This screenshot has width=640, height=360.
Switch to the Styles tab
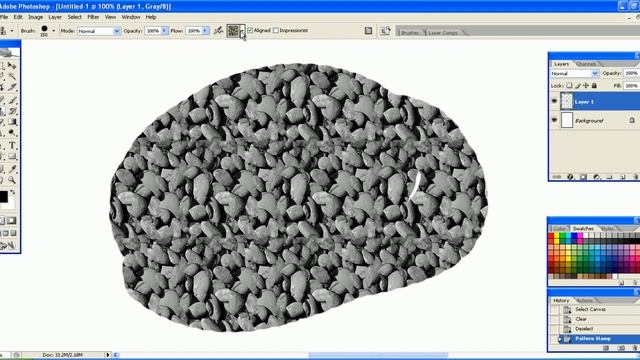coord(607,229)
